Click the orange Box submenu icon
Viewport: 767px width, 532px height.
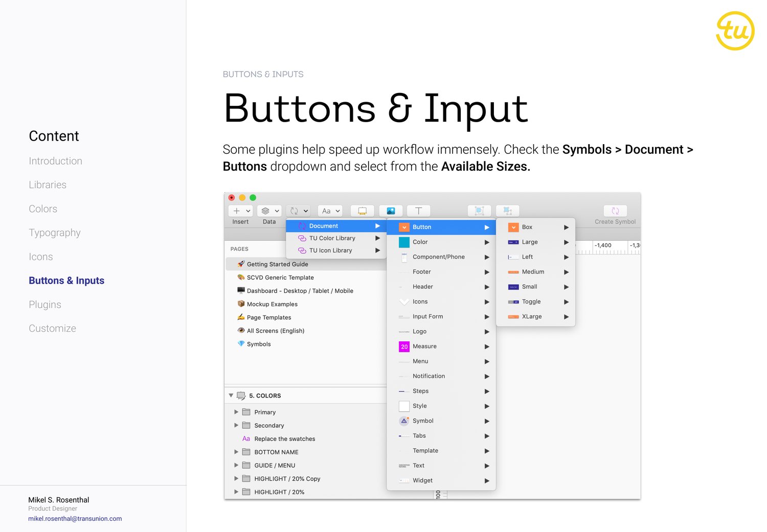coord(513,227)
